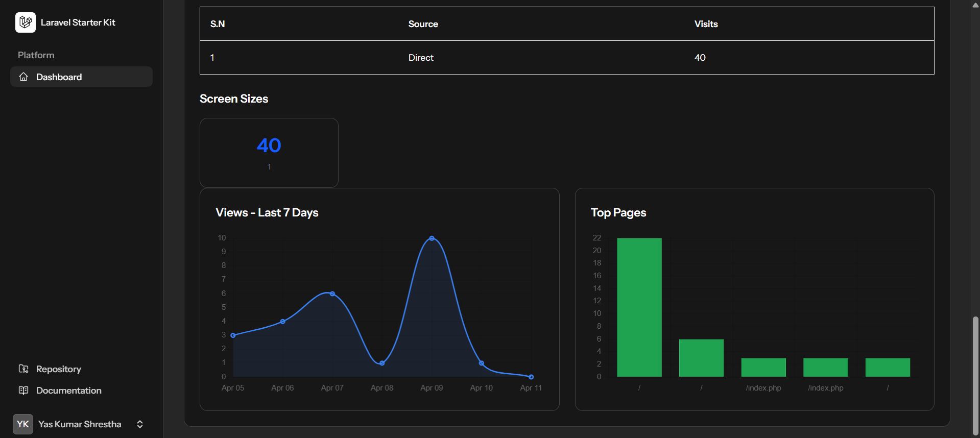Image resolution: width=980 pixels, height=438 pixels.
Task: Open the Repository link
Action: 59,369
